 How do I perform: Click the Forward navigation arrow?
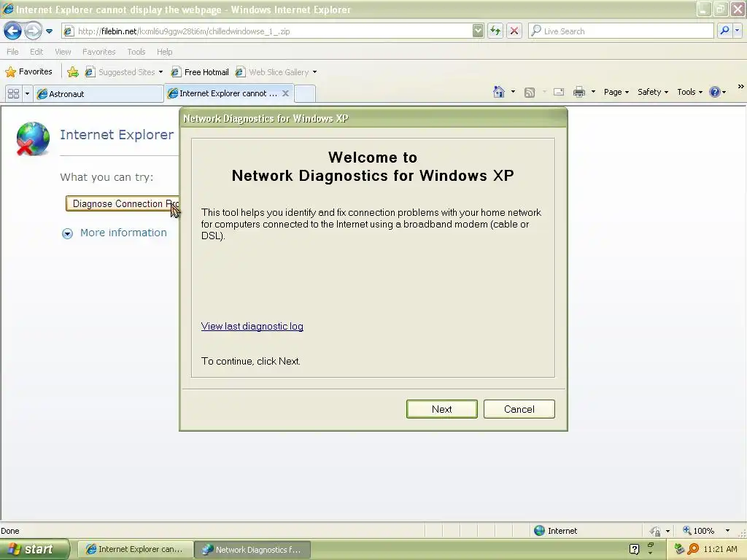click(x=33, y=31)
